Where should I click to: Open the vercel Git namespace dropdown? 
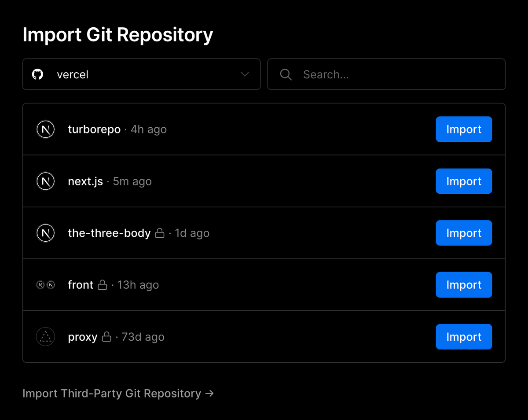click(x=141, y=74)
